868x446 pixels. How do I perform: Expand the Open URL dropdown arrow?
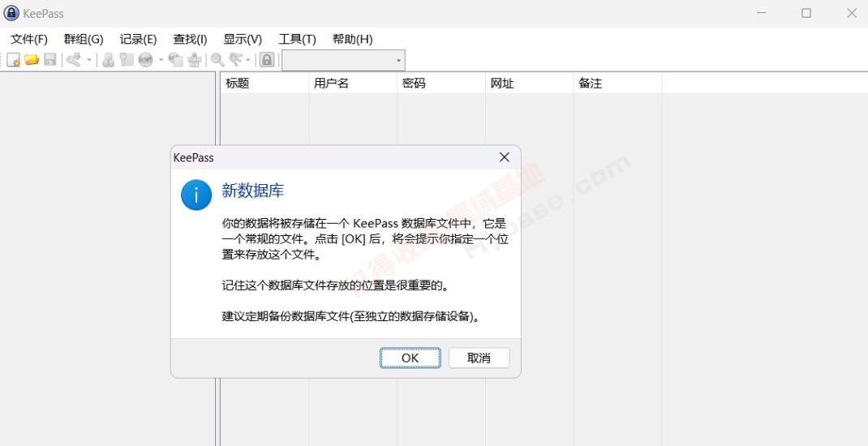161,60
